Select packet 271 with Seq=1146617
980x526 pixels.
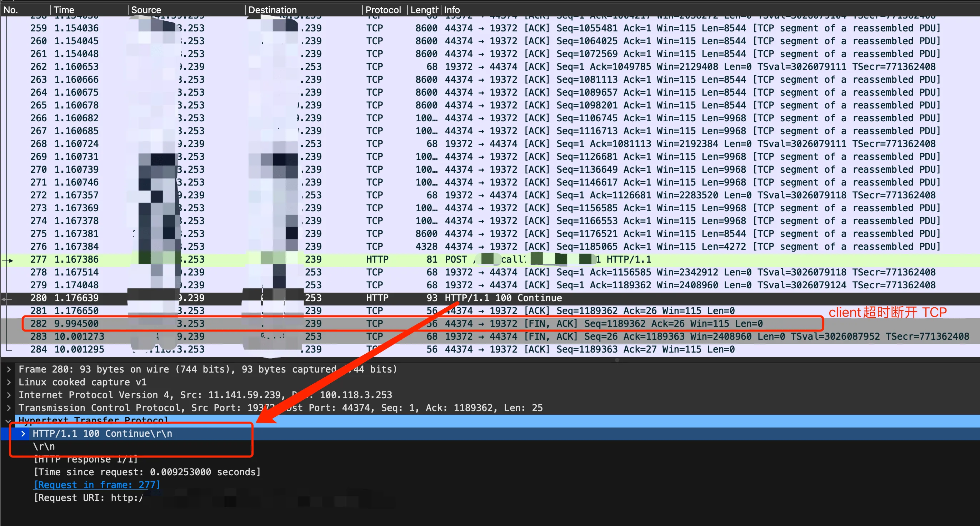pos(490,182)
